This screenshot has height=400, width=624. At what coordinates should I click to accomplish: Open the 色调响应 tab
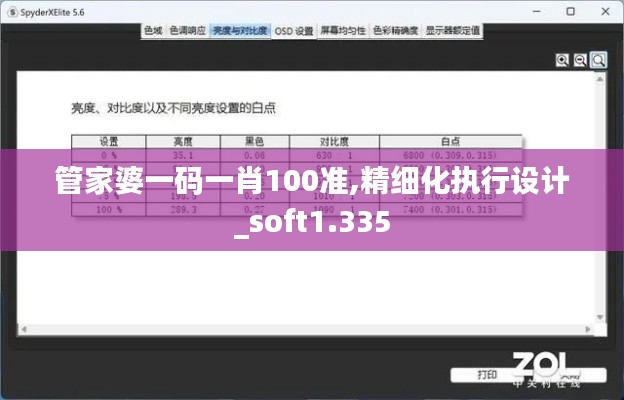pyautogui.click(x=187, y=31)
